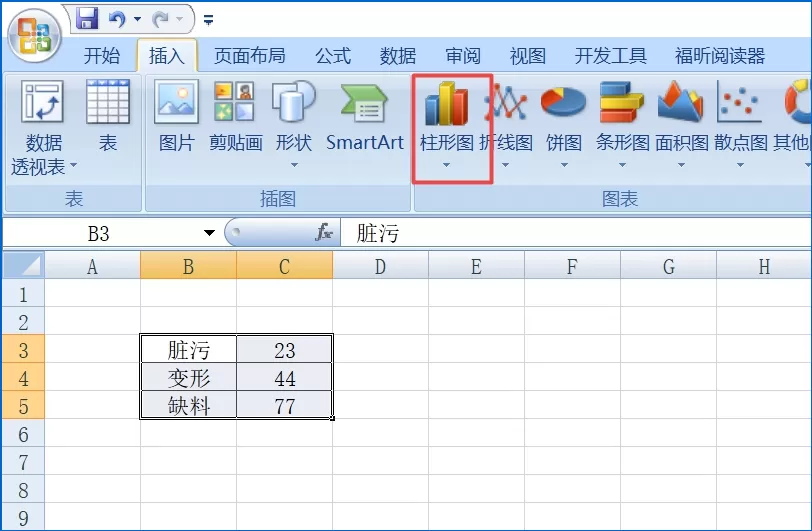Expand the 柱形图 column chart dropdown

coord(446,165)
